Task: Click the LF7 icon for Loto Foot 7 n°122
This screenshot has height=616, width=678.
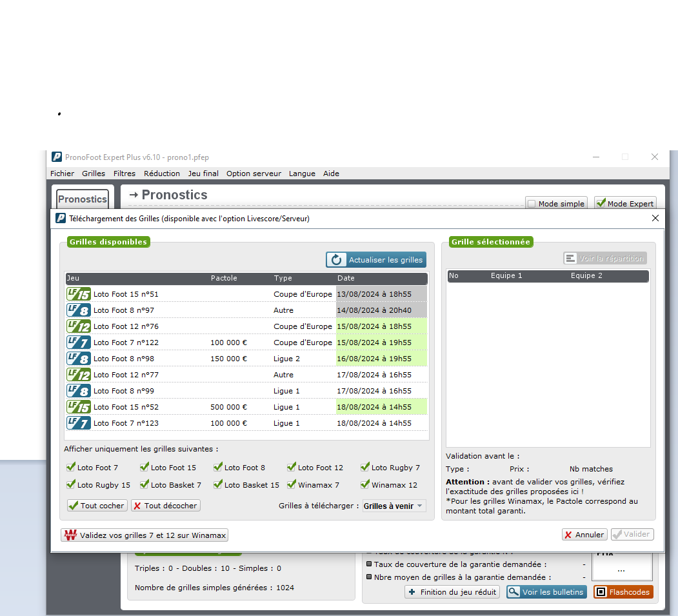Action: pyautogui.click(x=78, y=343)
